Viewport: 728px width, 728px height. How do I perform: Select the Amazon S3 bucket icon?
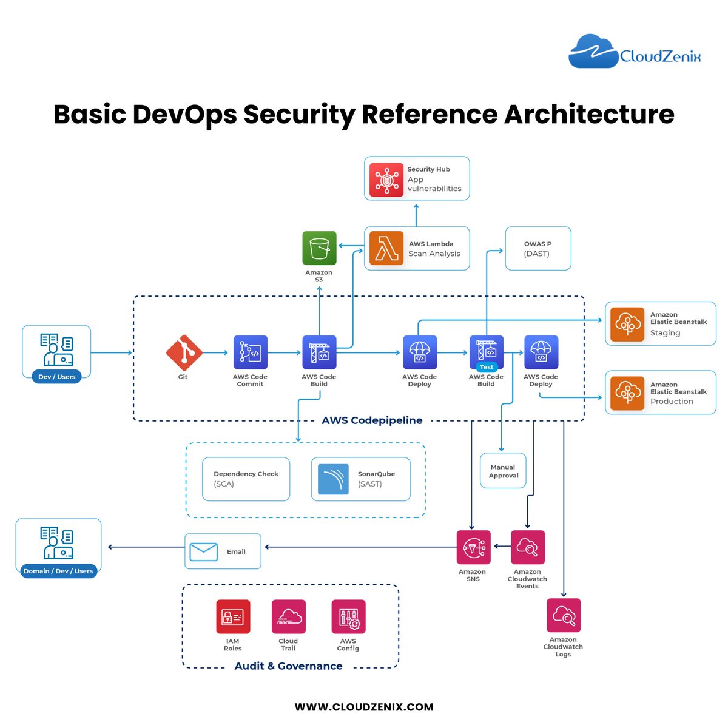coord(319,248)
